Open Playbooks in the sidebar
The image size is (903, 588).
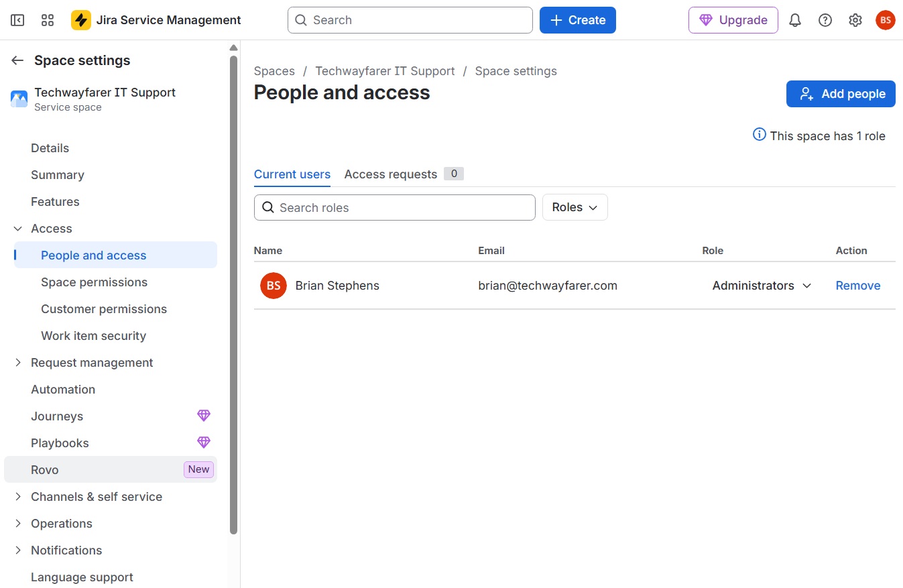(60, 443)
